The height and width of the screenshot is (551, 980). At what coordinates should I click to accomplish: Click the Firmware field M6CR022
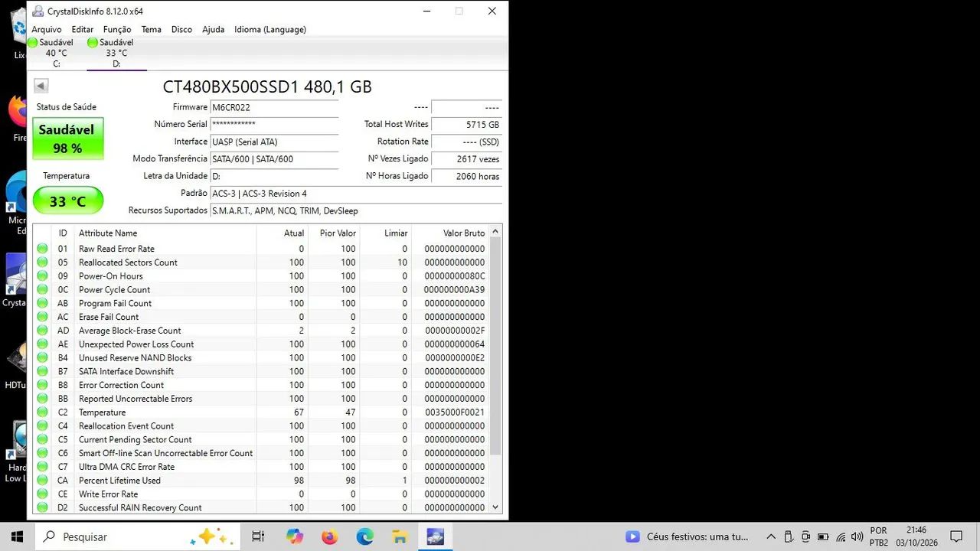pos(274,108)
